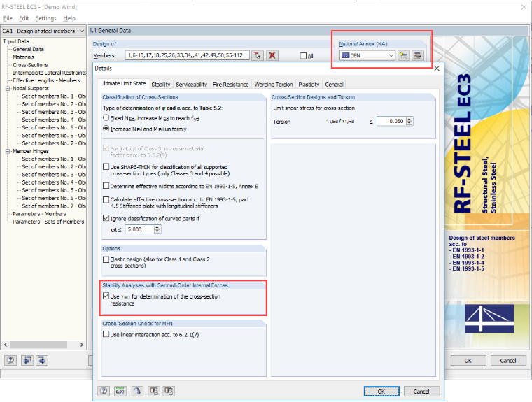Open the Warping Torsion tab
Image resolution: width=532 pixels, height=402 pixels.
tap(274, 85)
